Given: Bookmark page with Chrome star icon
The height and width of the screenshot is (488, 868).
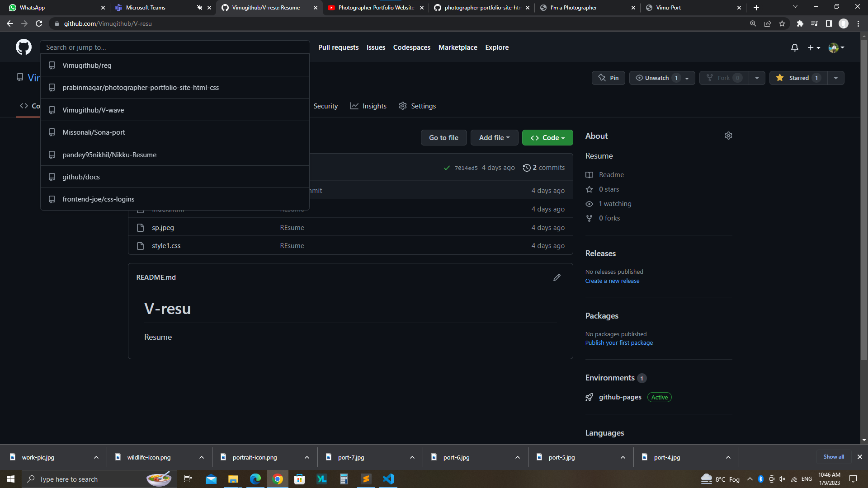Looking at the screenshot, I should tap(782, 23).
